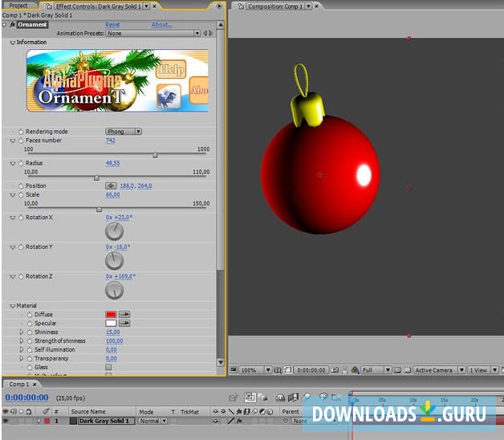Click the Diffuse color eyedropper
Viewport: 504px width, 440px height.
point(125,315)
